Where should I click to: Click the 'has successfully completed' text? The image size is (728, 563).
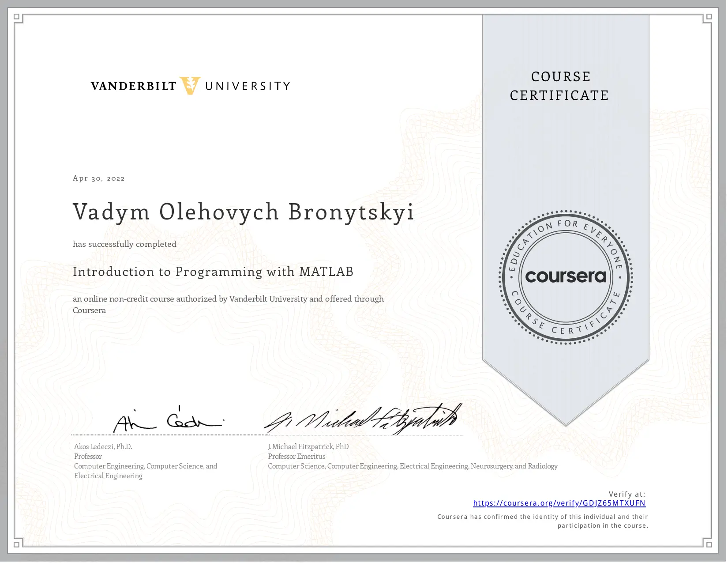[x=124, y=244]
